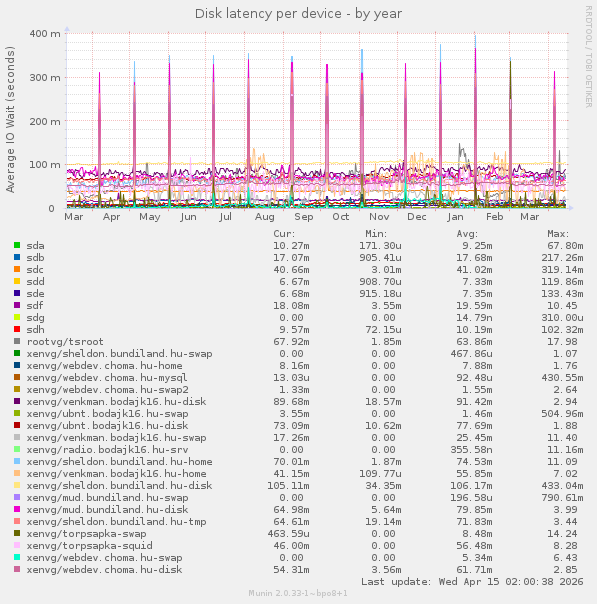The width and height of the screenshot is (597, 604).
Task: Click 'xenvg/venkman.bodajk16.hu-disk' legend entry
Action: (x=116, y=402)
